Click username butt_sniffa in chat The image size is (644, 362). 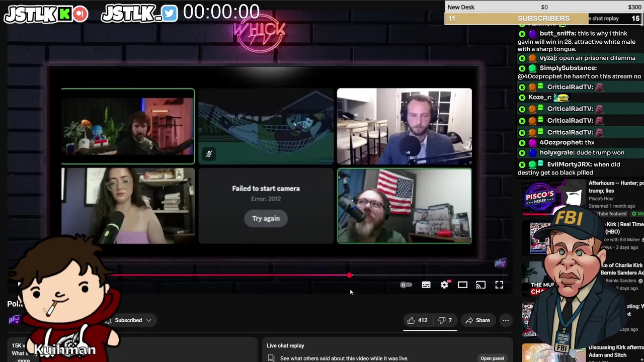click(557, 34)
